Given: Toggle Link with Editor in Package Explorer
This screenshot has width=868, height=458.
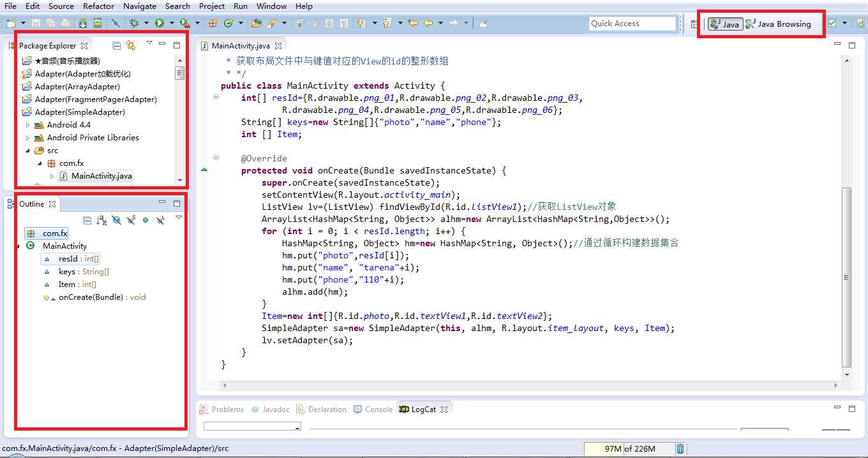Looking at the screenshot, I should click(131, 45).
